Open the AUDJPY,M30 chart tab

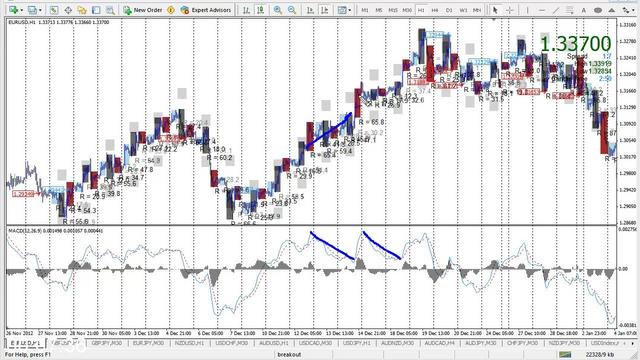click(x=481, y=343)
